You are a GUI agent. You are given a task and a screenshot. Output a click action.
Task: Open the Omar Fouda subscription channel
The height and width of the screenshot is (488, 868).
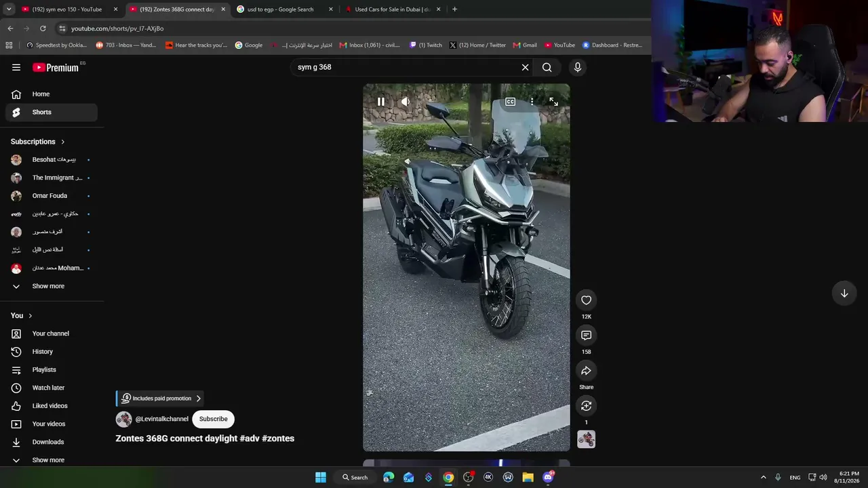point(52,196)
